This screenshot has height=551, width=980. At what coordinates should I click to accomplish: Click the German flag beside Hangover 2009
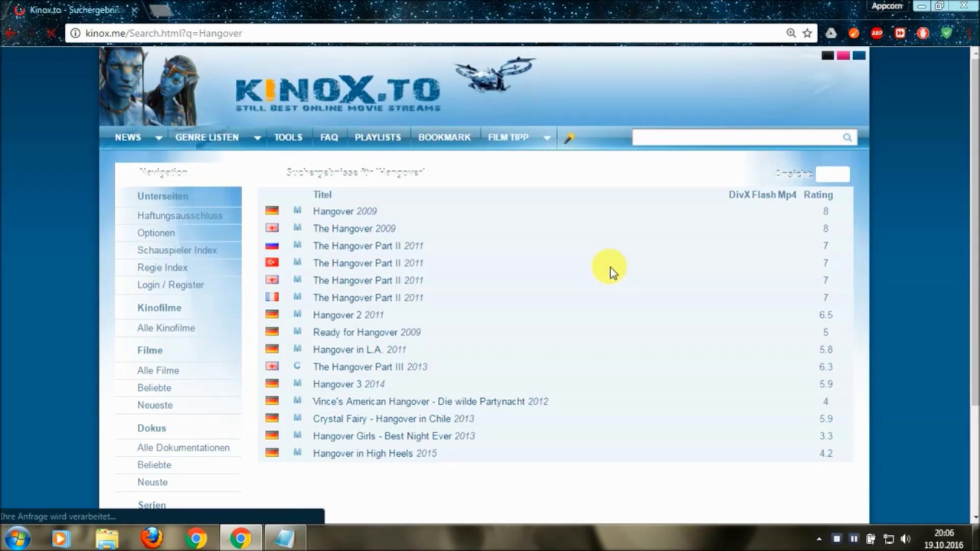pyautogui.click(x=272, y=211)
